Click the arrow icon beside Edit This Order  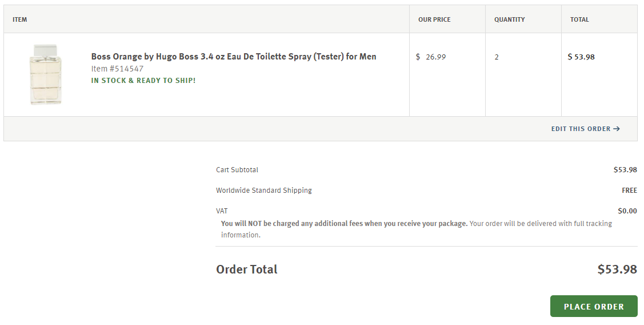[x=617, y=129]
